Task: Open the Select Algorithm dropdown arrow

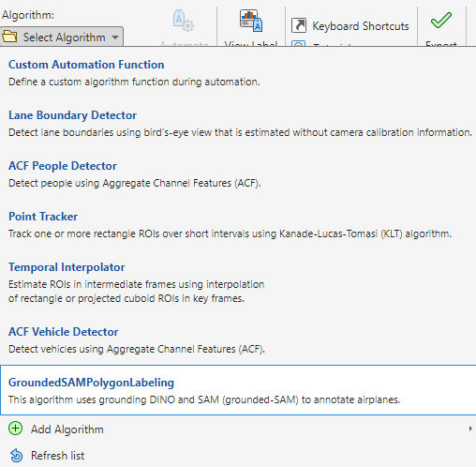Action: (x=115, y=38)
